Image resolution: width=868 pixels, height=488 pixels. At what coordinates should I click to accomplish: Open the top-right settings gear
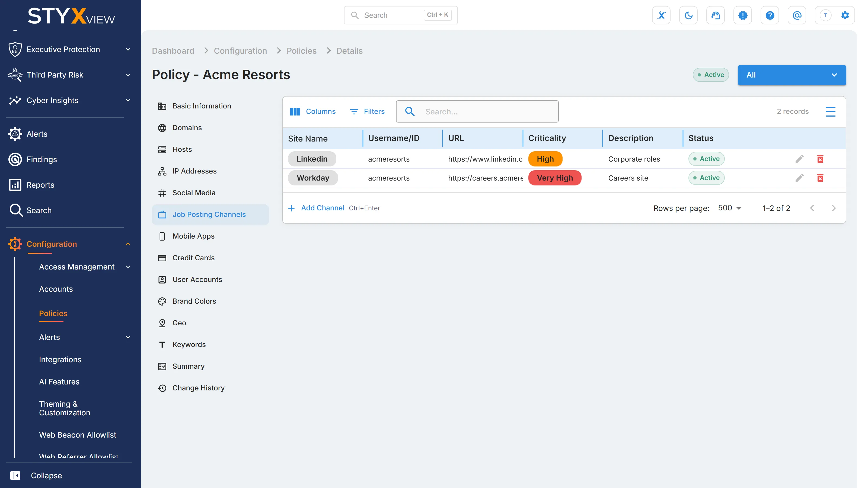click(845, 15)
